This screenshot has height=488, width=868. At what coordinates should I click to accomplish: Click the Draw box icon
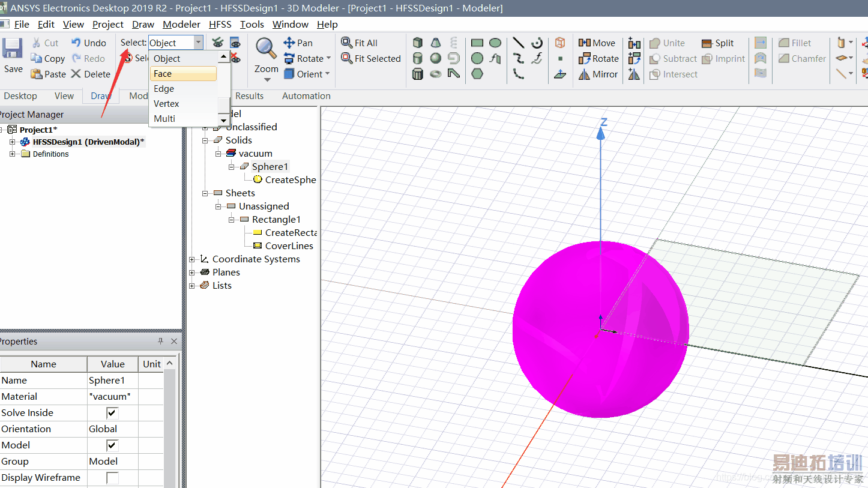pos(418,43)
